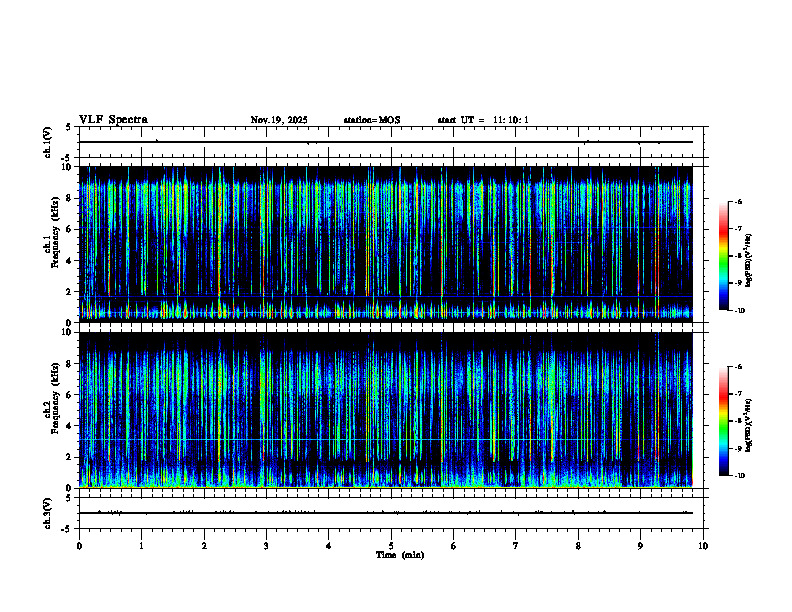Viewport: 792px width, 612px height.
Task: Click the "station=MOS" header text
Action: coord(372,120)
